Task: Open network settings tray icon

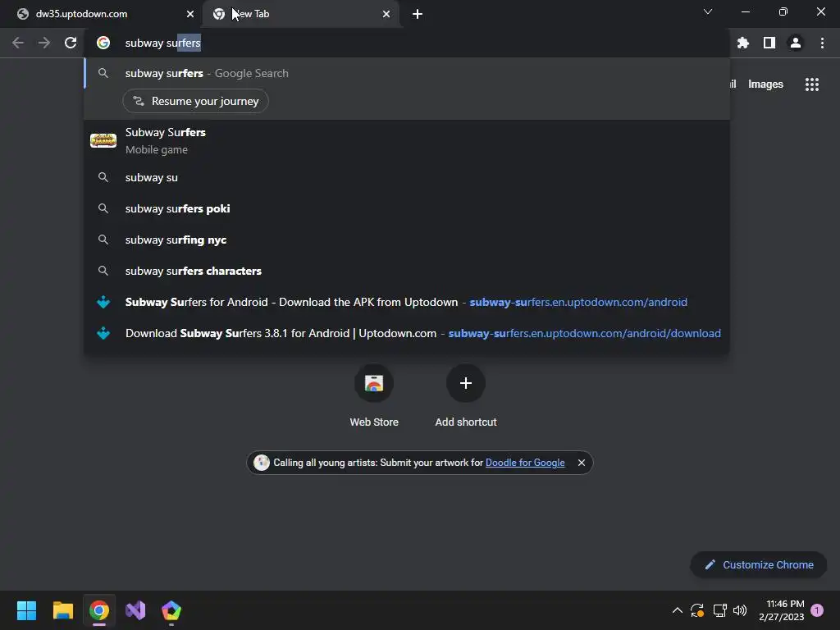Action: pyautogui.click(x=719, y=610)
